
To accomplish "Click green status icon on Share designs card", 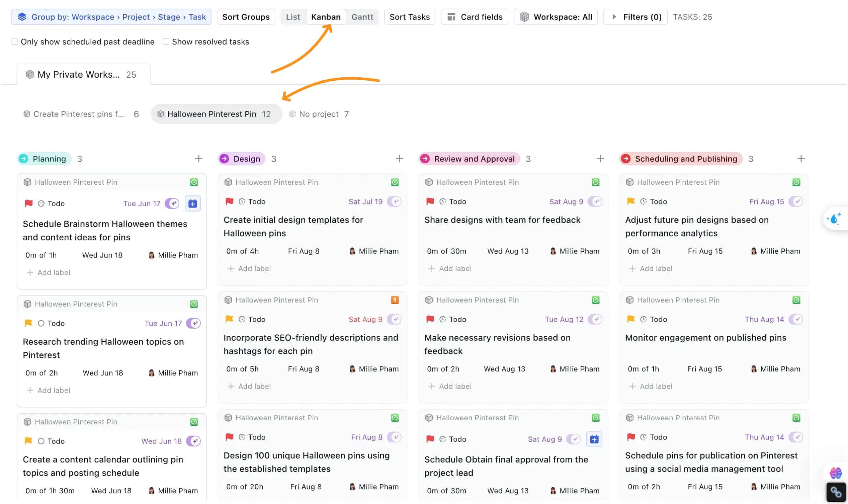I will (595, 182).
